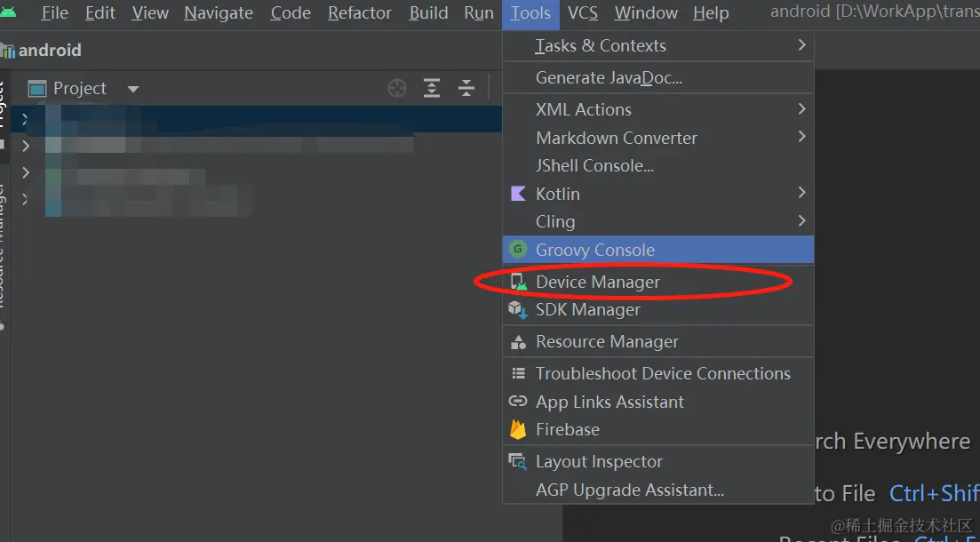Image resolution: width=980 pixels, height=542 pixels.
Task: Open Markdown Converter submenu
Action: (658, 138)
